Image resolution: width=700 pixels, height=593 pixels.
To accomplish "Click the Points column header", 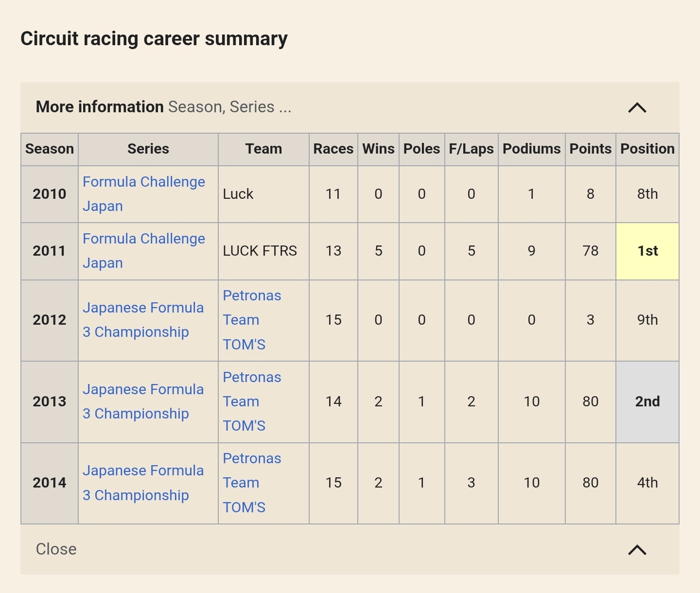I will click(x=591, y=149).
